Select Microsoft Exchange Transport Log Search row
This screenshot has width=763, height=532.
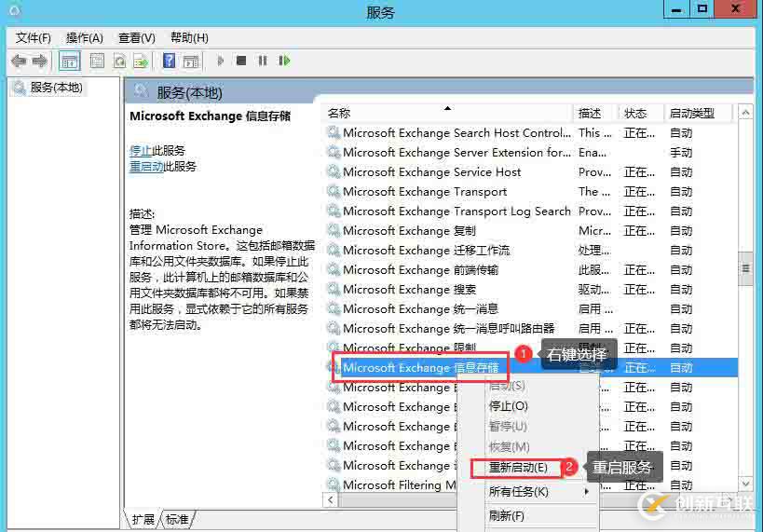click(x=529, y=211)
